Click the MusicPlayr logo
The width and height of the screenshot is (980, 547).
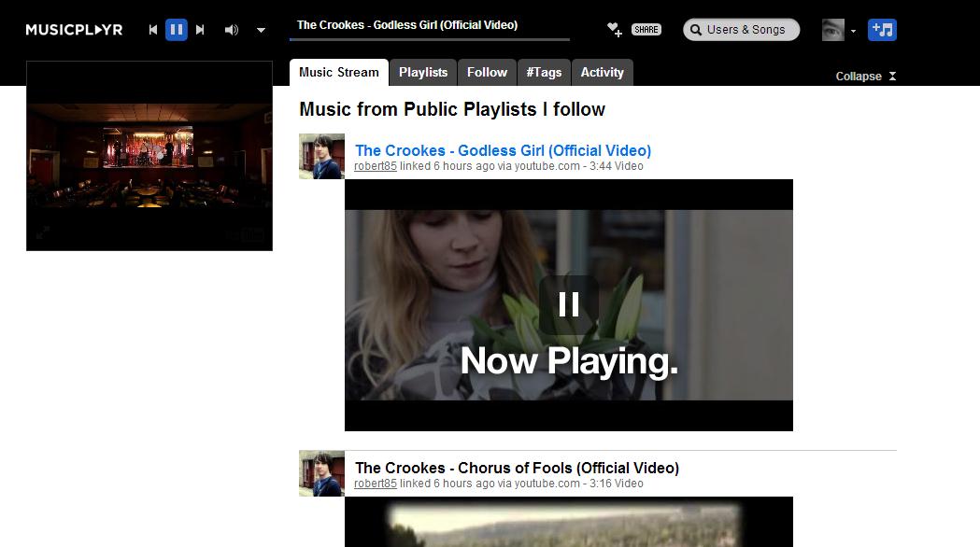click(x=74, y=29)
